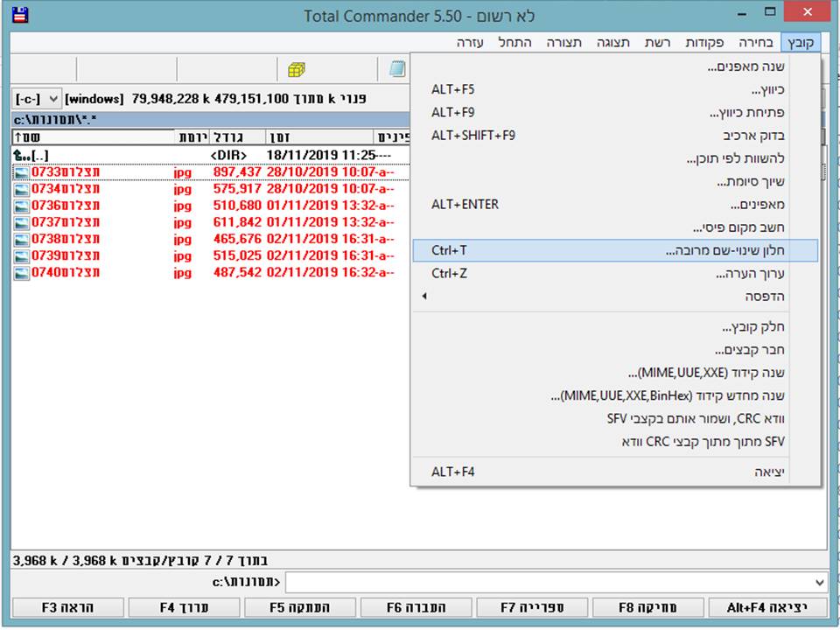Select שנה מאפנים menu entry
Screen dimensions: 840x630
click(x=615, y=66)
